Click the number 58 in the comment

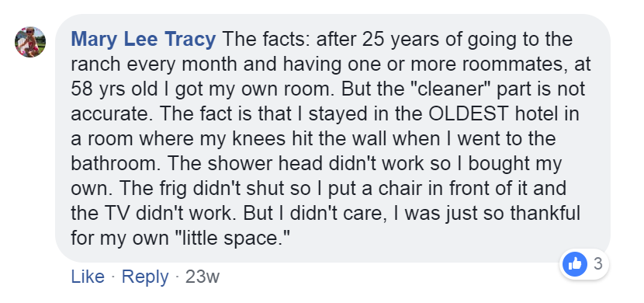[81, 89]
